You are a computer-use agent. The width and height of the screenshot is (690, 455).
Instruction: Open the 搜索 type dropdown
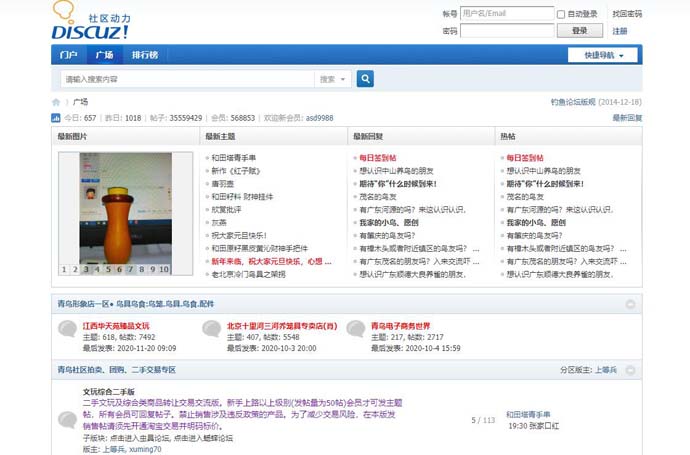[x=332, y=79]
